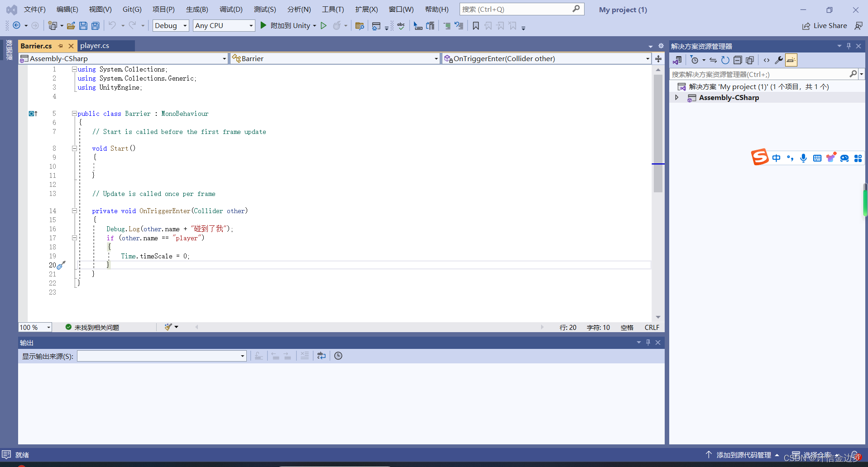Toggle auto-hide pin on Solution Explorer panel
The image size is (868, 467).
(849, 46)
